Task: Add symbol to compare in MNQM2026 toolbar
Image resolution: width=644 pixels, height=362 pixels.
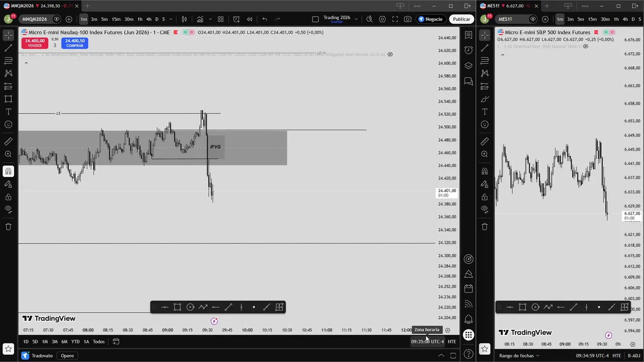Action: click(x=69, y=19)
